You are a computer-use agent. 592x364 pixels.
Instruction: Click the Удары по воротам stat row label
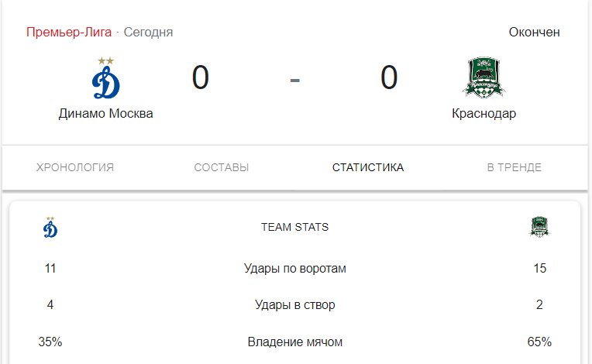tap(295, 268)
